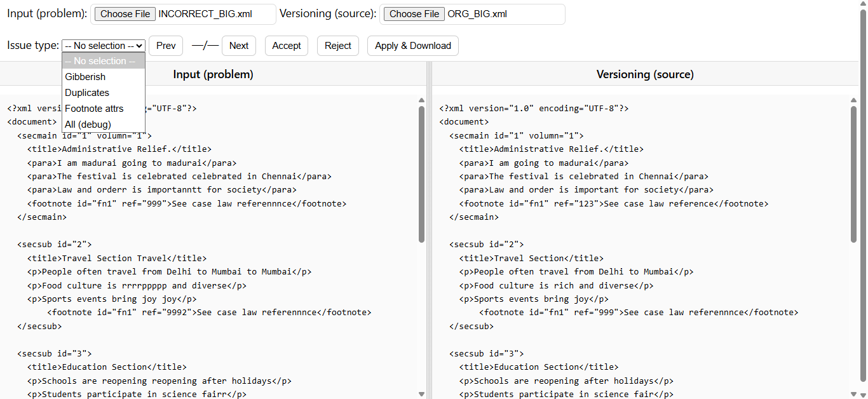Select "Duplicates" from the issue type list
This screenshot has width=868, height=399.
(86, 92)
